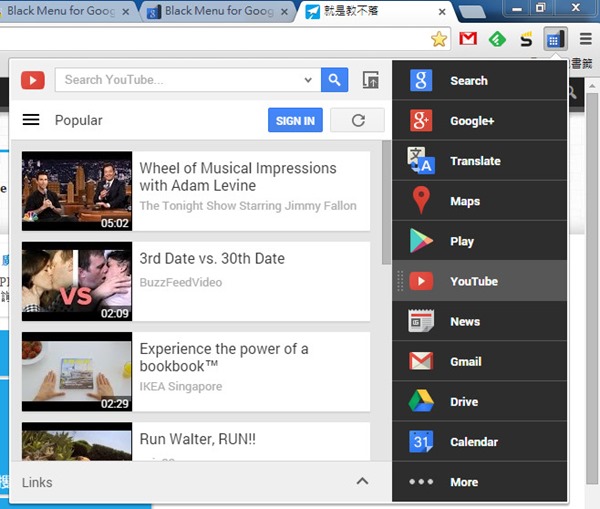Click the Run Walter, RUN!! title
The width and height of the screenshot is (600, 509).
click(x=197, y=439)
